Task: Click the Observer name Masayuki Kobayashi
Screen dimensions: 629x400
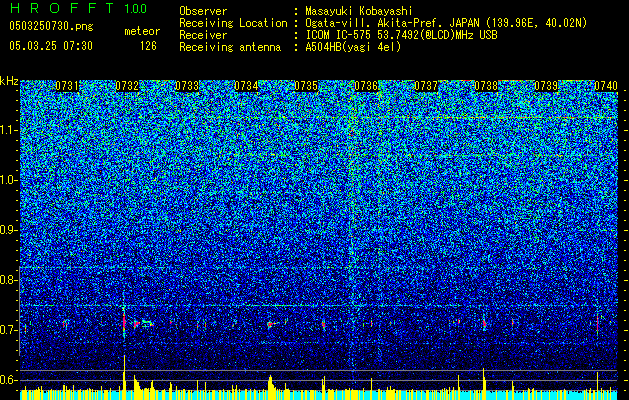Action: click(359, 11)
